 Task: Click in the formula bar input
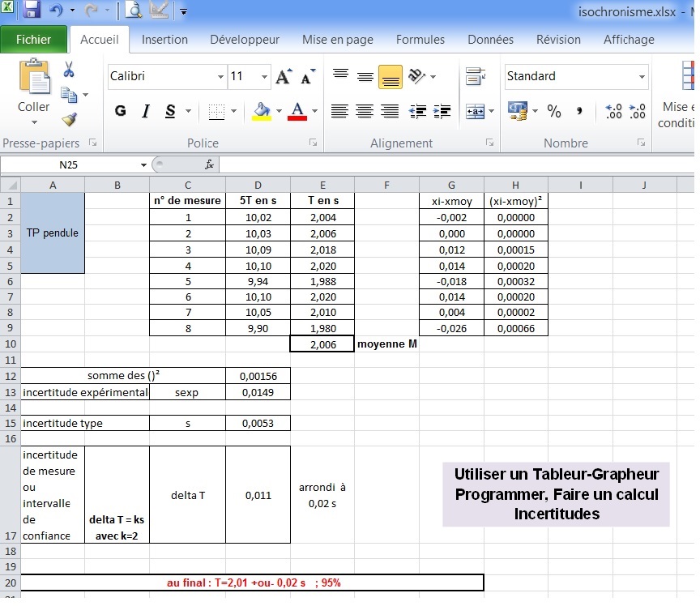(x=456, y=164)
